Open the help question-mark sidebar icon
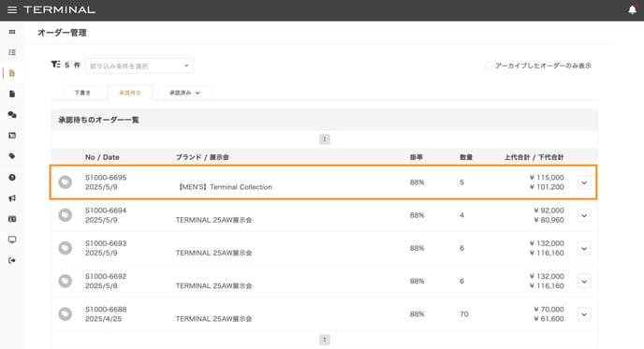644x349 pixels. [x=12, y=178]
